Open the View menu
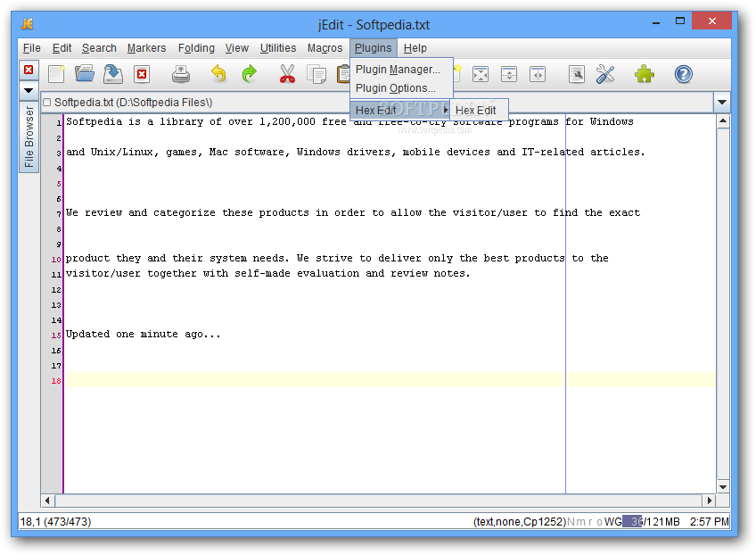Image resolution: width=756 pixels, height=555 pixels. 237,48
